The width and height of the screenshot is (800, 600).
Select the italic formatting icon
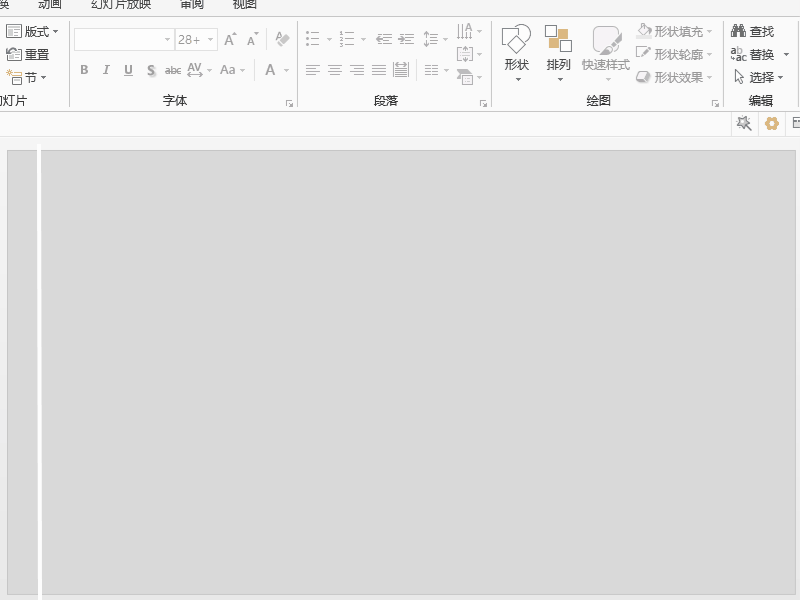(x=106, y=70)
